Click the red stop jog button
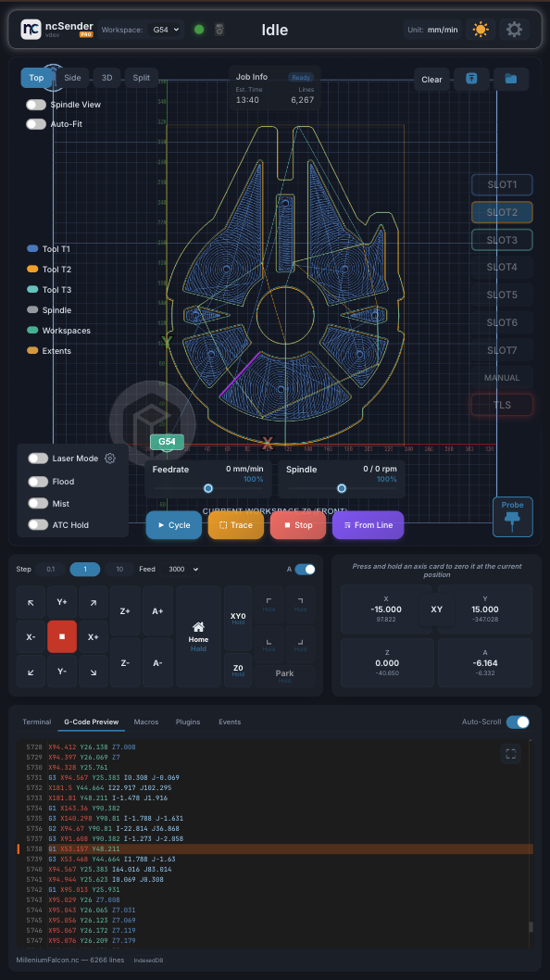The width and height of the screenshot is (550, 980). tap(62, 636)
